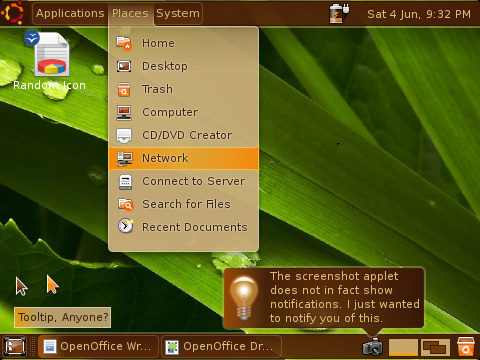The width and height of the screenshot is (480, 360).
Task: Click the Network computers icon
Action: 125,158
